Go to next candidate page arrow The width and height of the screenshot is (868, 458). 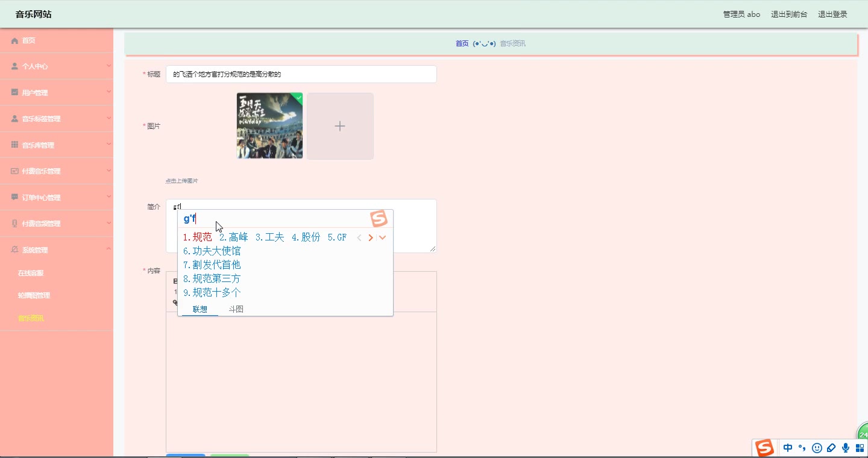click(x=371, y=237)
